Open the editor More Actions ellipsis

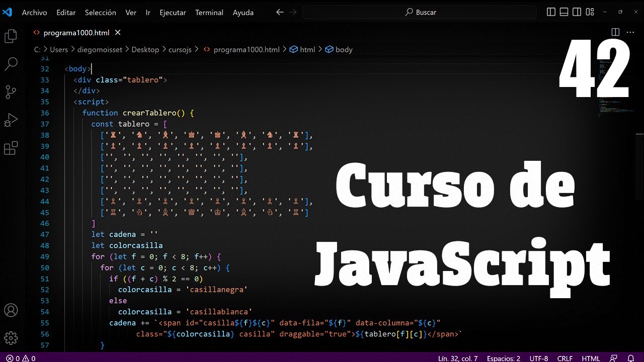(630, 32)
